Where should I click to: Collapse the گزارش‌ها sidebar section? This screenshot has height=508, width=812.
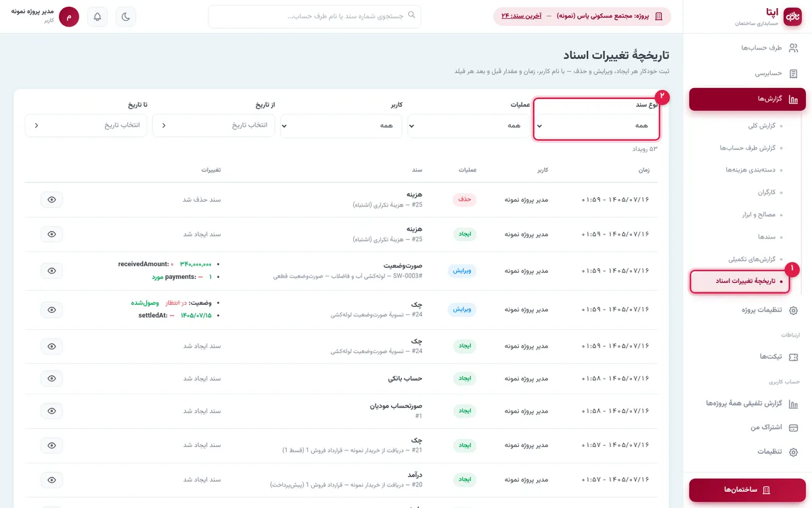(x=747, y=99)
